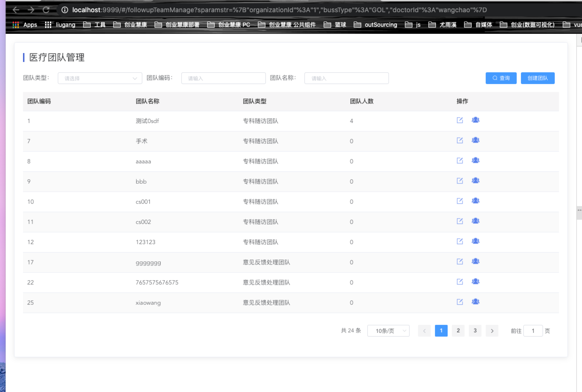
Task: Open the 尤雨溪 bookmark folder
Action: tap(442, 25)
